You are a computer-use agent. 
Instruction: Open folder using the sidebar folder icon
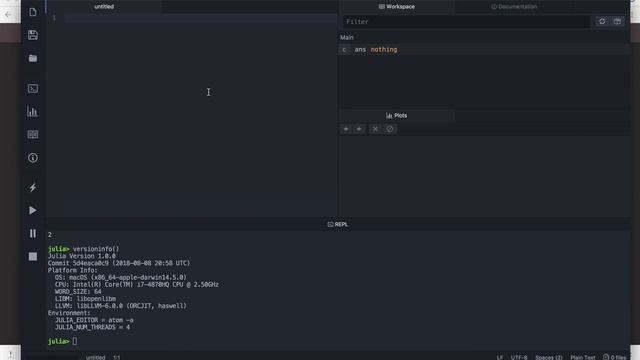[x=33, y=58]
